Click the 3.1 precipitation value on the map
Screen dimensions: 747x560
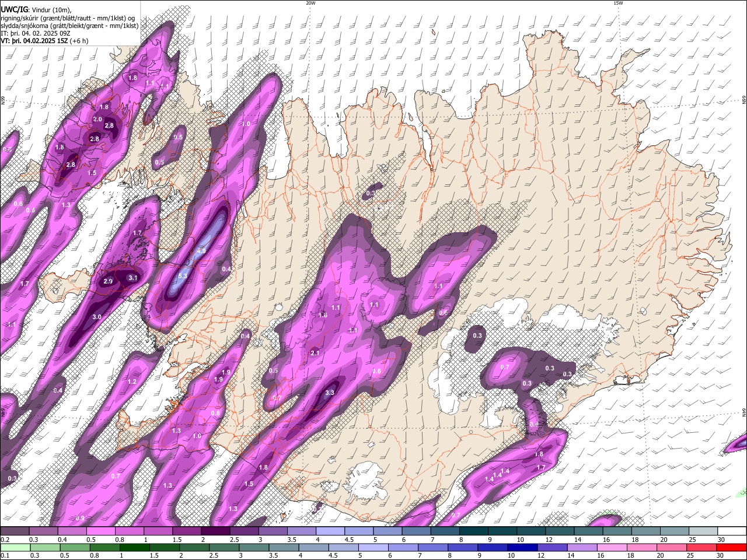tap(133, 278)
